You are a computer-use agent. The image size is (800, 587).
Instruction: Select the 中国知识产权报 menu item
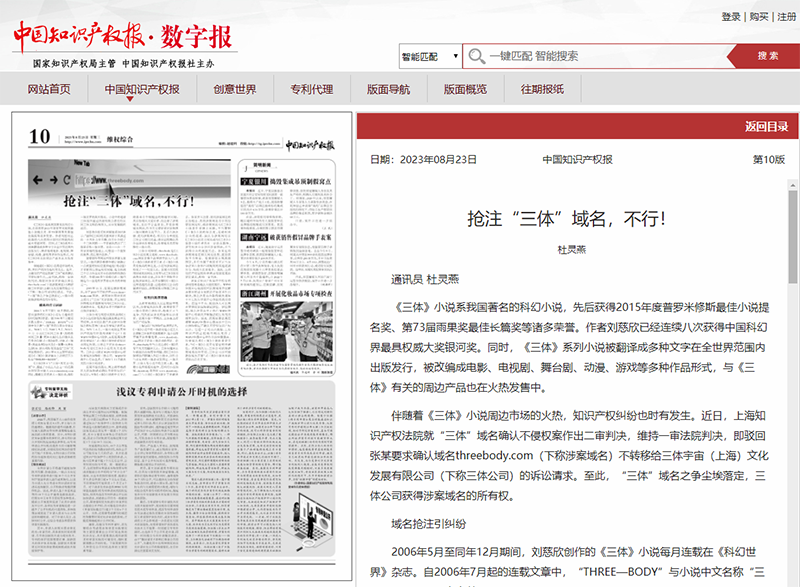tap(142, 89)
